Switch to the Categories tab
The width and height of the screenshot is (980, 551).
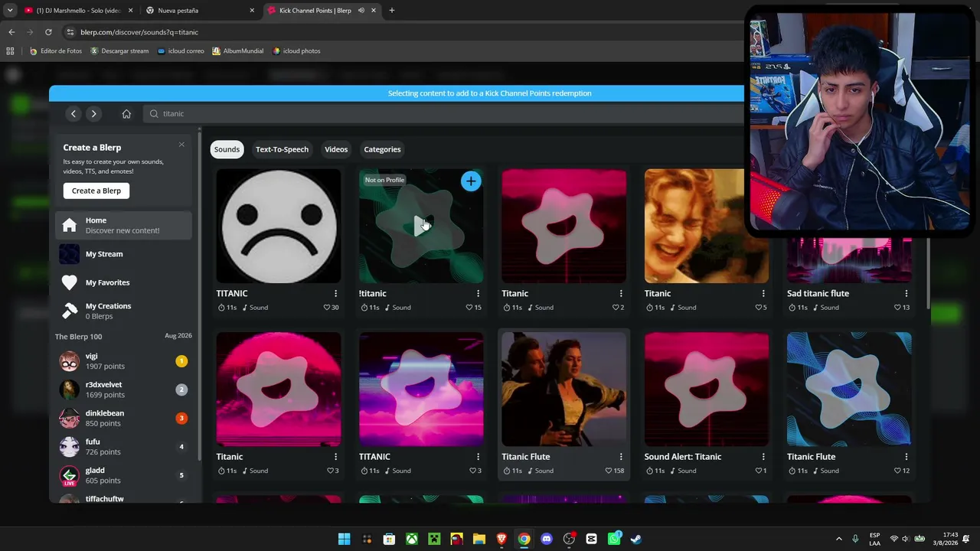point(382,149)
